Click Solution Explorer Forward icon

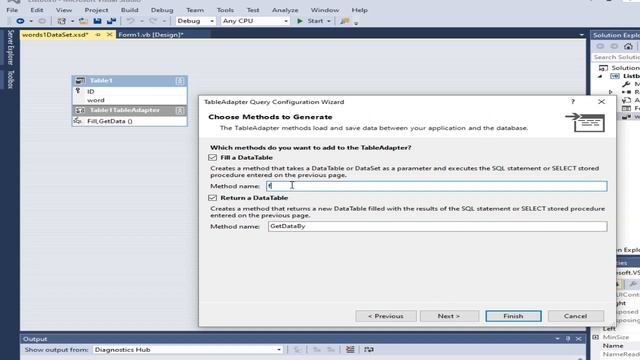tap(614, 46)
